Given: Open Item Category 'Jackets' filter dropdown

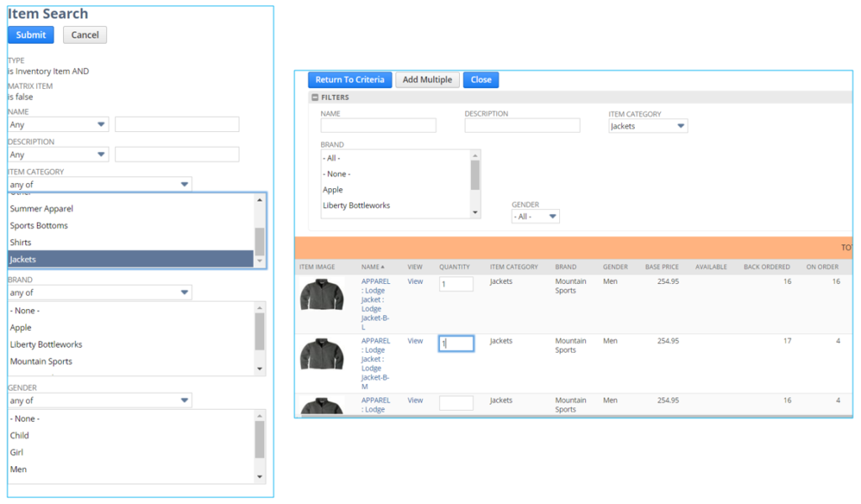Looking at the screenshot, I should coord(647,126).
